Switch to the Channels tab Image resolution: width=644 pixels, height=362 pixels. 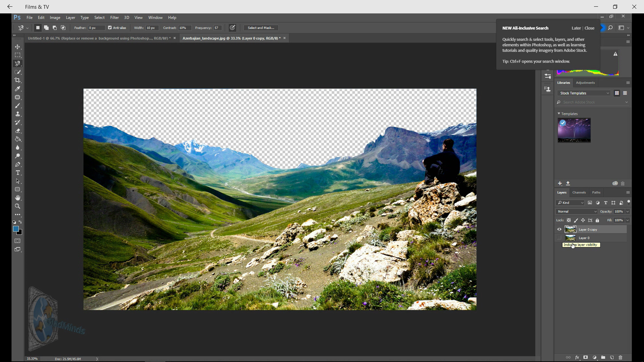click(579, 192)
